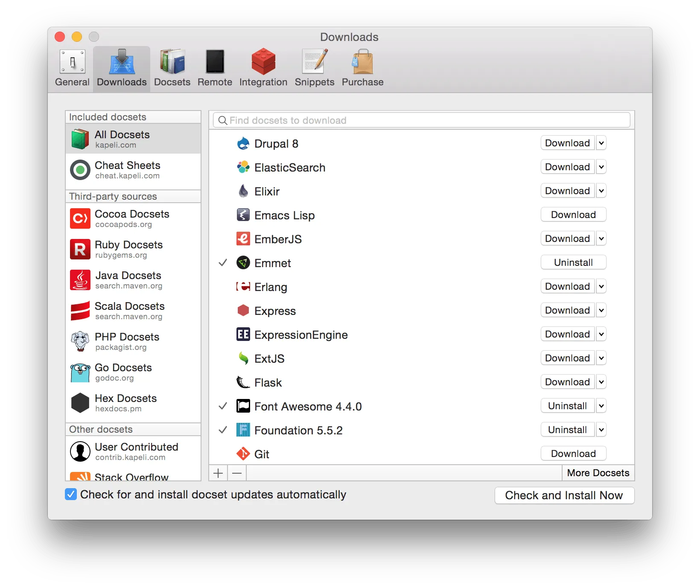Select the Emacs Lisp icon
Image resolution: width=700 pixels, height=588 pixels.
(x=243, y=215)
